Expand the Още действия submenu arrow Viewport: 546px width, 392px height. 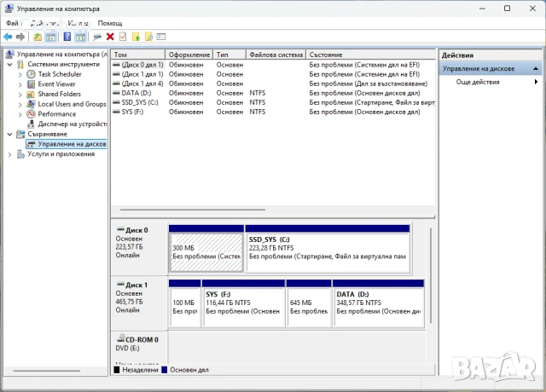[537, 82]
